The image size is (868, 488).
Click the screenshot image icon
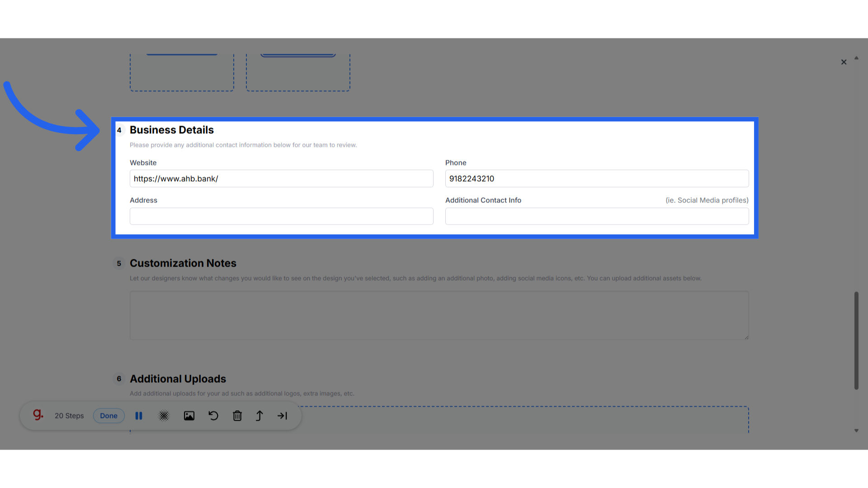189,416
